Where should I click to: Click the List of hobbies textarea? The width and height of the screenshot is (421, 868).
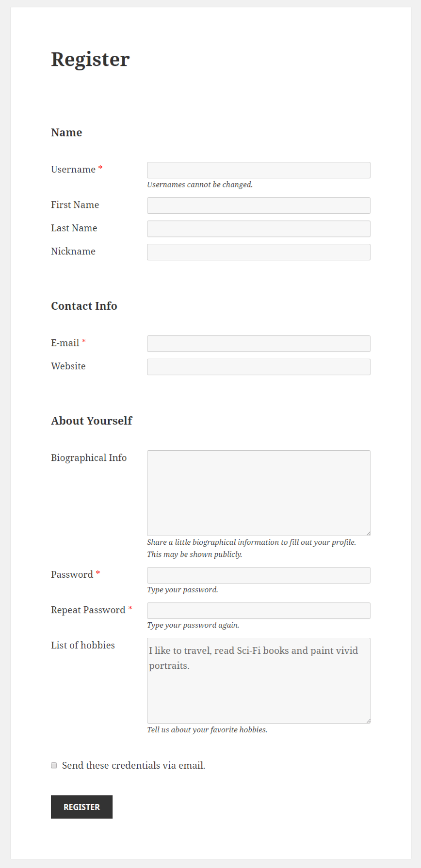[259, 680]
